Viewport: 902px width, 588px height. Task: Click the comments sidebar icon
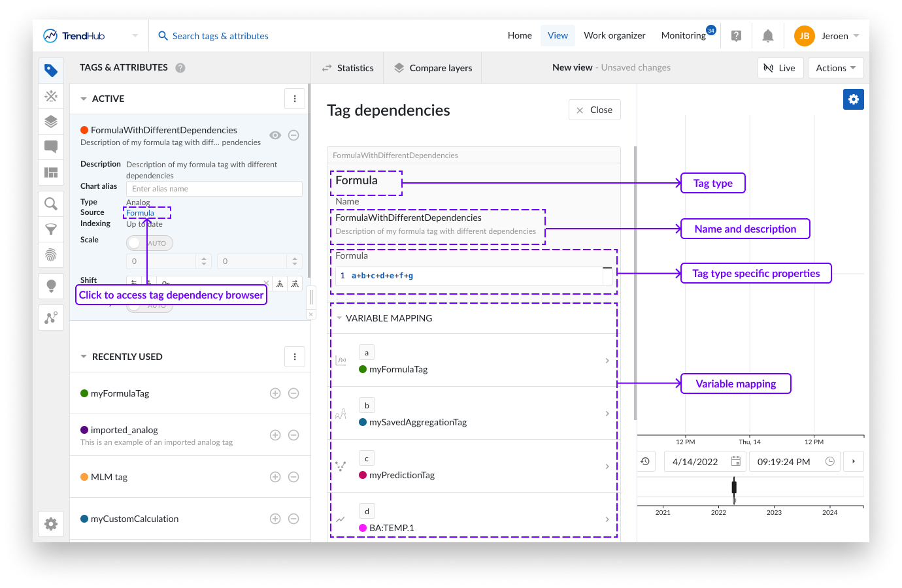51,146
